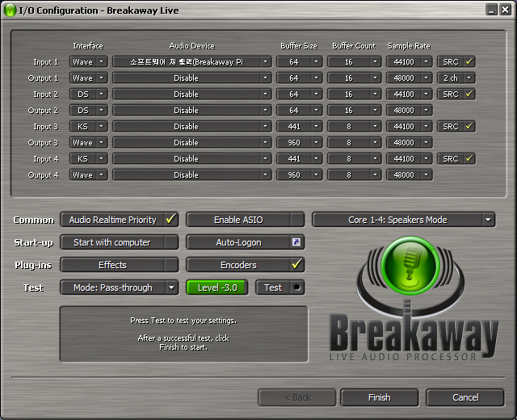Toggle SRC checkbox for Input 4
Image resolution: width=517 pixels, height=420 pixels.
[456, 158]
